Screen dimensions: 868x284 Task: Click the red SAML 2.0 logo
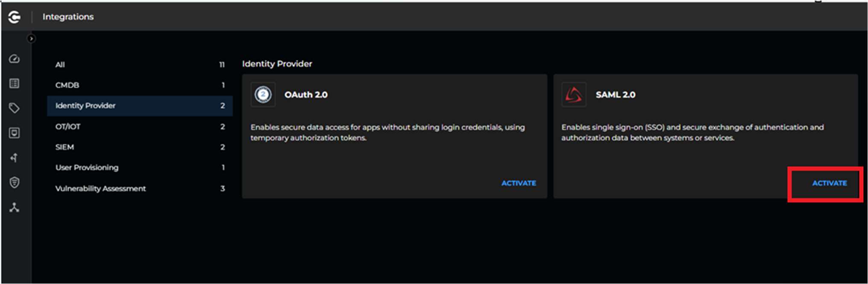[574, 95]
